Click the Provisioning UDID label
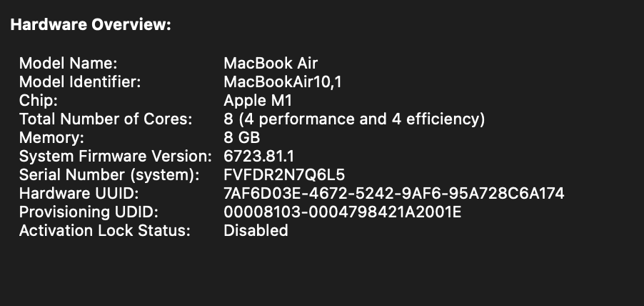Image resolution: width=644 pixels, height=306 pixels. pyautogui.click(x=89, y=212)
